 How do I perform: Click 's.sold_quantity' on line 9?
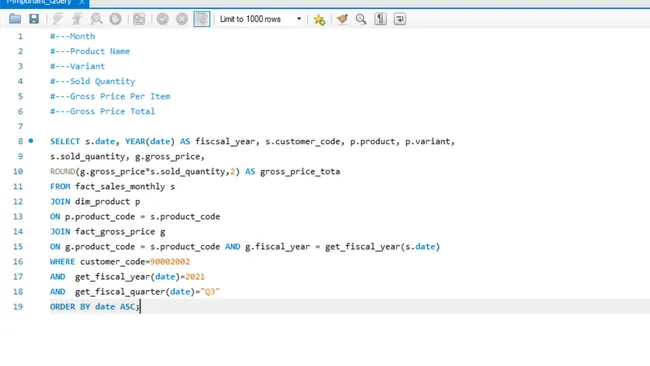87,156
